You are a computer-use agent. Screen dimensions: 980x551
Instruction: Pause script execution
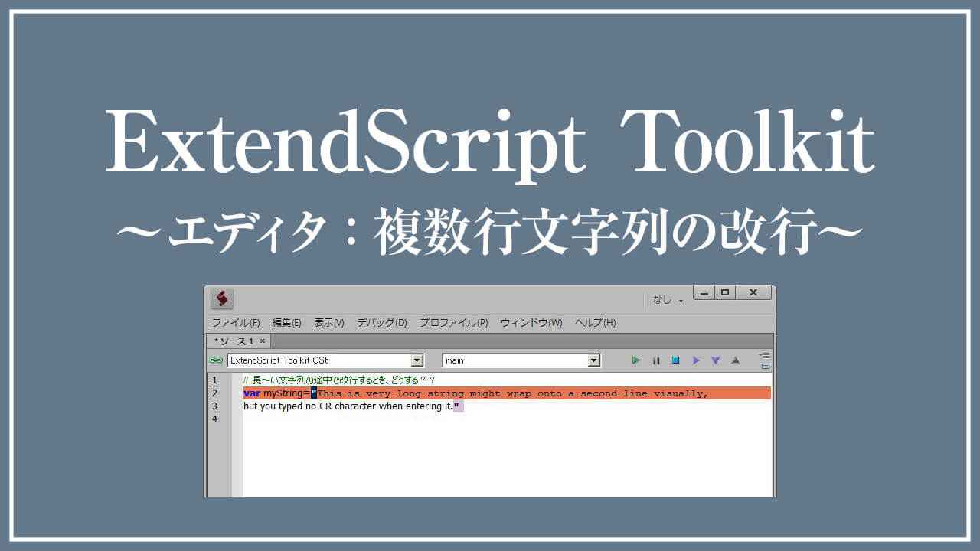pos(655,360)
